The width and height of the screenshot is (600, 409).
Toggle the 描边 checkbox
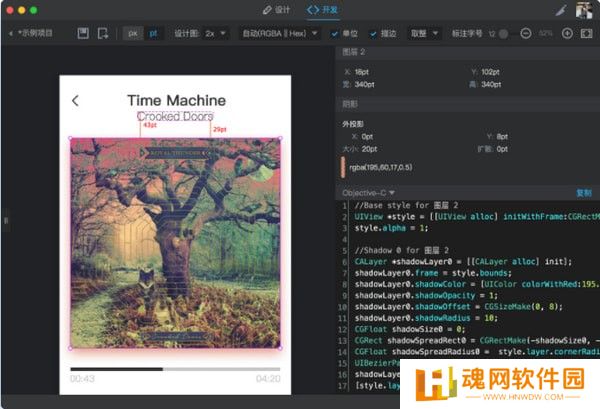[380, 33]
